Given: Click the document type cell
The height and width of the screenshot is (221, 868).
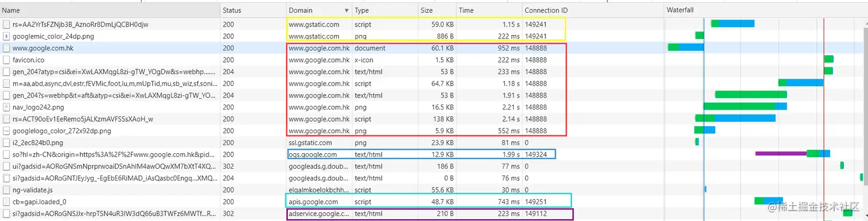Looking at the screenshot, I should point(370,48).
